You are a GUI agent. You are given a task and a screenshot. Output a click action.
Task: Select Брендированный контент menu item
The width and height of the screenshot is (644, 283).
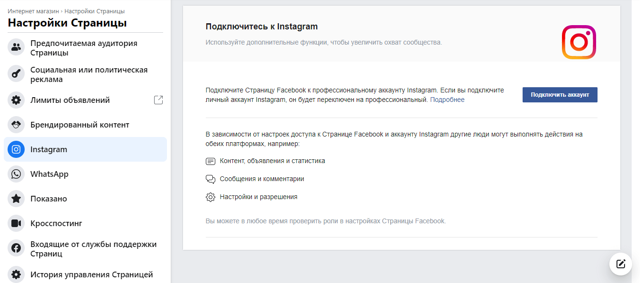(85, 125)
